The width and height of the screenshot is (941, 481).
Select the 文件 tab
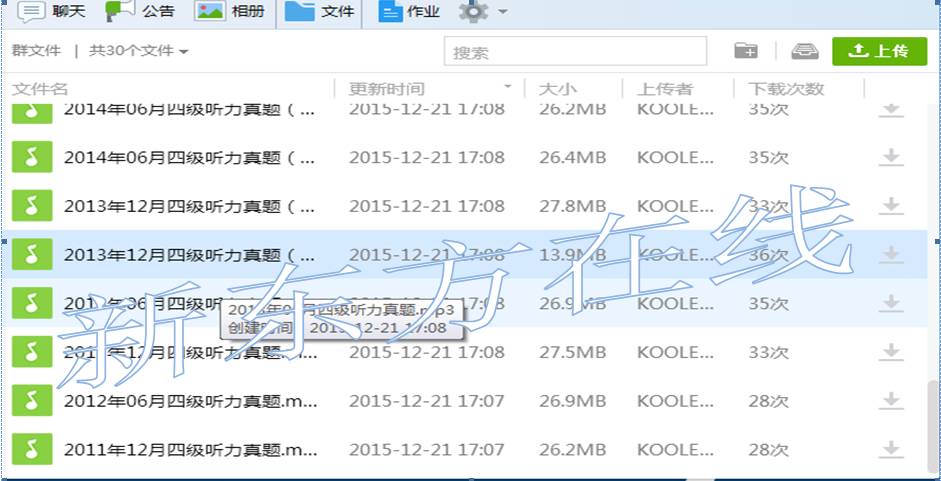point(319,11)
